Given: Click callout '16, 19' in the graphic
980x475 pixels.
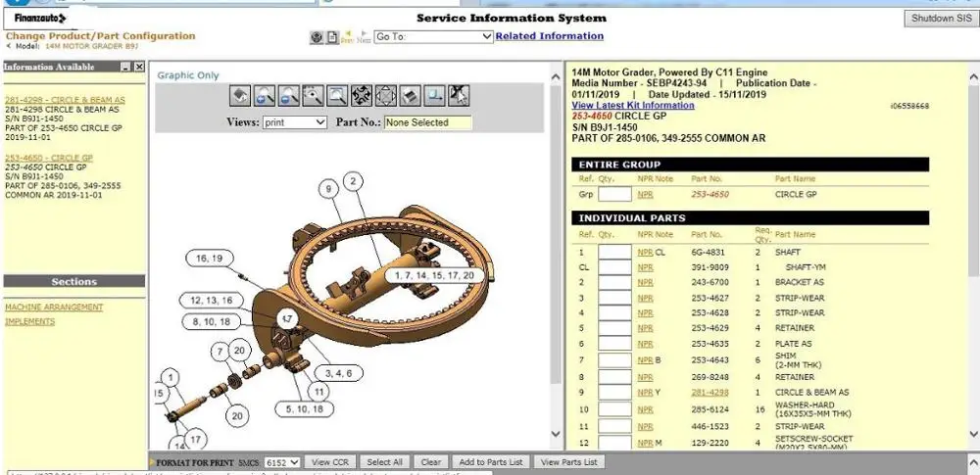Looking at the screenshot, I should [x=210, y=259].
